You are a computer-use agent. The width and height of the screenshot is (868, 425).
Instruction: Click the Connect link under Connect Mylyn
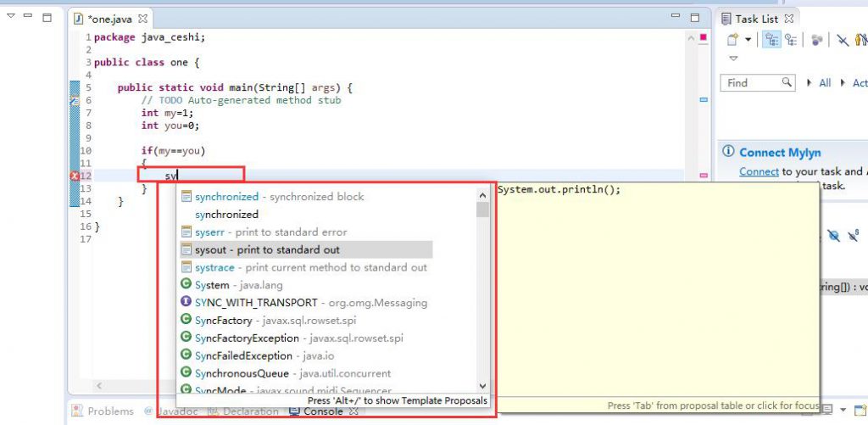click(x=759, y=171)
